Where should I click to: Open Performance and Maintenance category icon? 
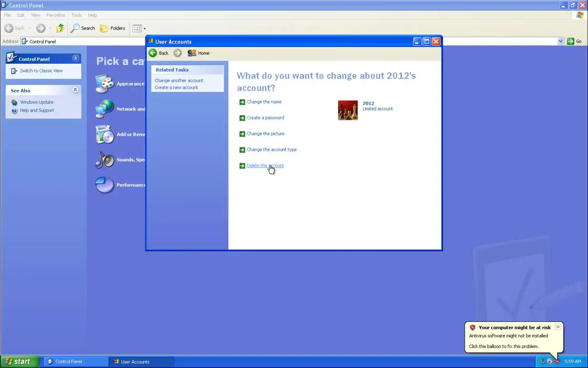point(105,185)
